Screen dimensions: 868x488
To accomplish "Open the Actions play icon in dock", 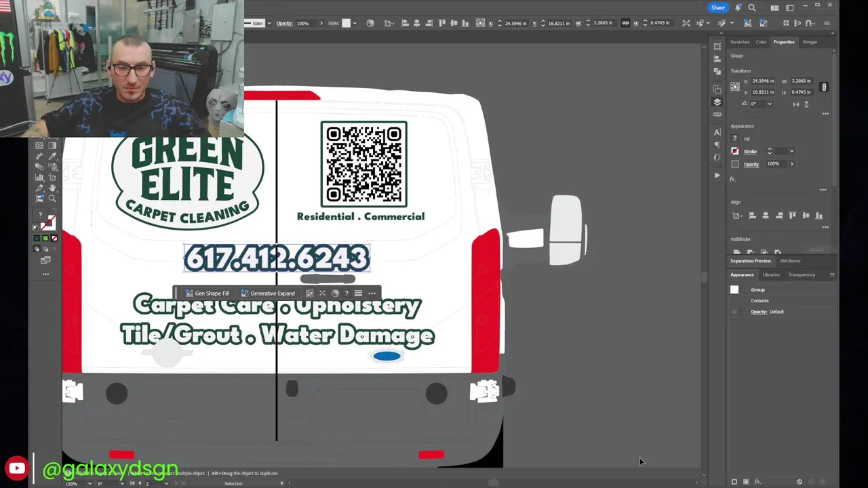I will (x=717, y=175).
